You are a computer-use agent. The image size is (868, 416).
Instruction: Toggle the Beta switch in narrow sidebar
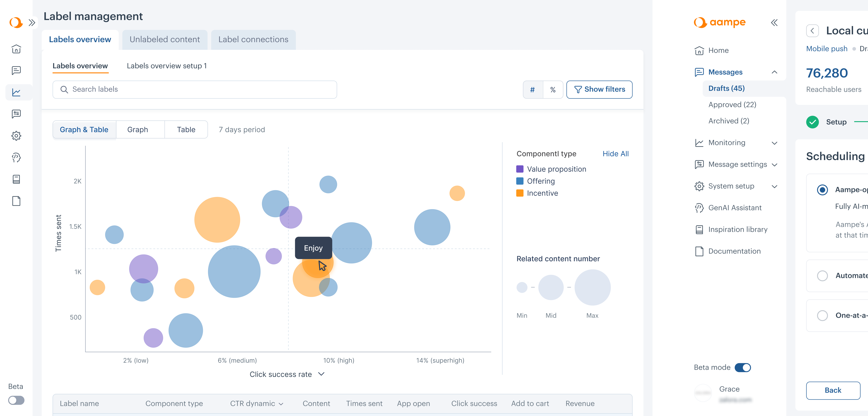(x=16, y=400)
